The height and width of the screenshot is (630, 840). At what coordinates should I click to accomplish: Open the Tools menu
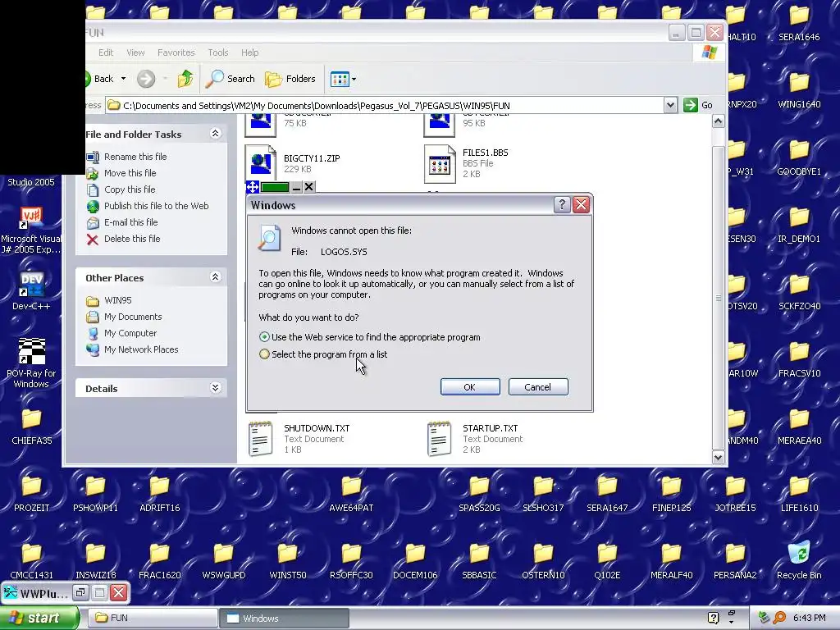pos(218,52)
